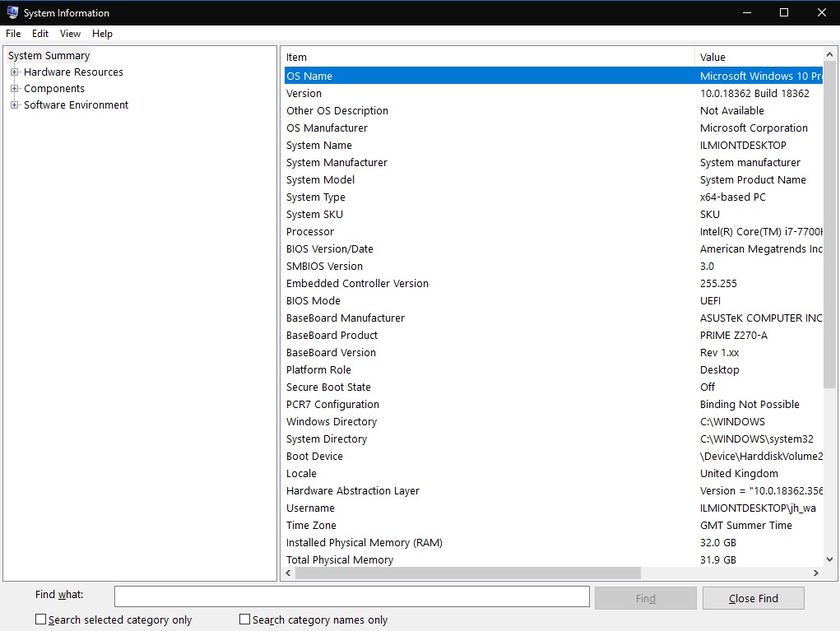
Task: Click the vertical scrollbar down arrow
Action: (x=829, y=559)
